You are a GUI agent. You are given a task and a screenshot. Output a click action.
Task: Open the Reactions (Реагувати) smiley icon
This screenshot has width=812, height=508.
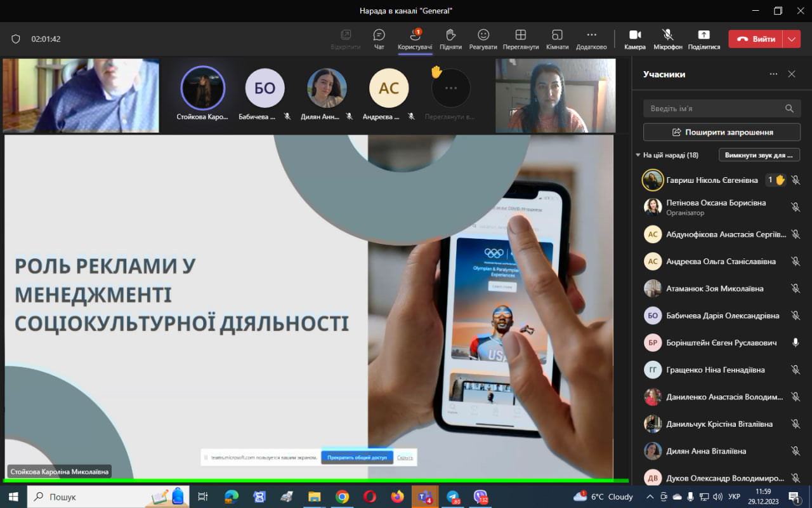point(483,36)
